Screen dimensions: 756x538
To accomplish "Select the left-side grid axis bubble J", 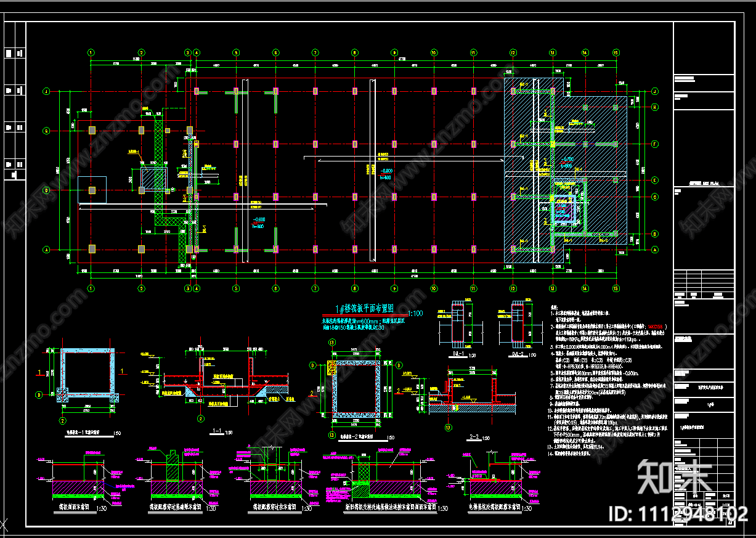I will [x=46, y=91].
